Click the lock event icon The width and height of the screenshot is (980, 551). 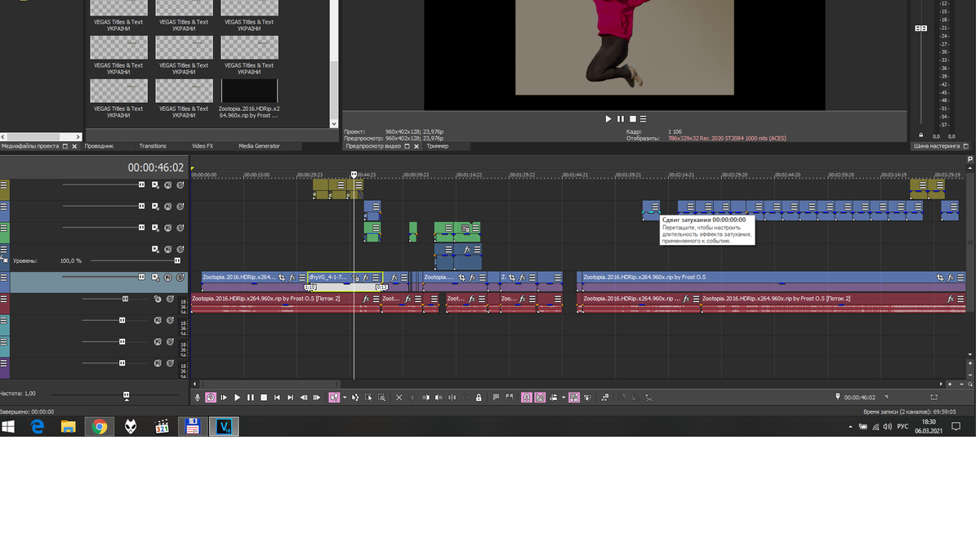click(479, 398)
